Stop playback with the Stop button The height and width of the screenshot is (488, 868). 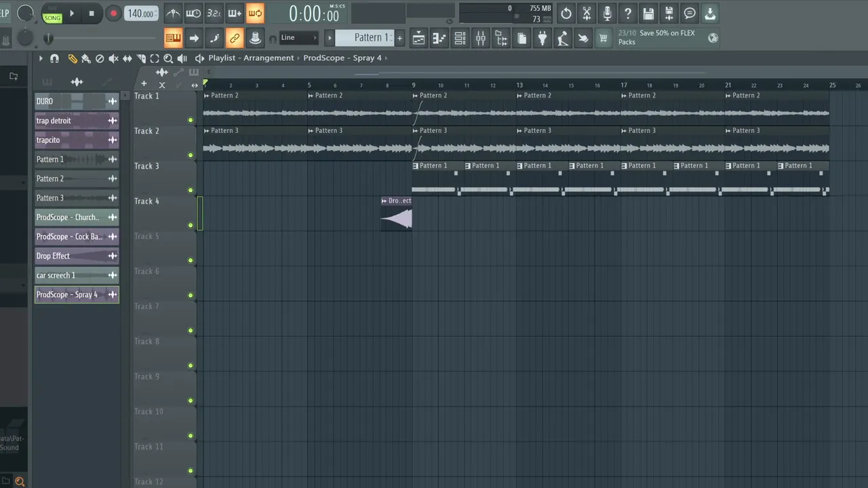pos(92,13)
